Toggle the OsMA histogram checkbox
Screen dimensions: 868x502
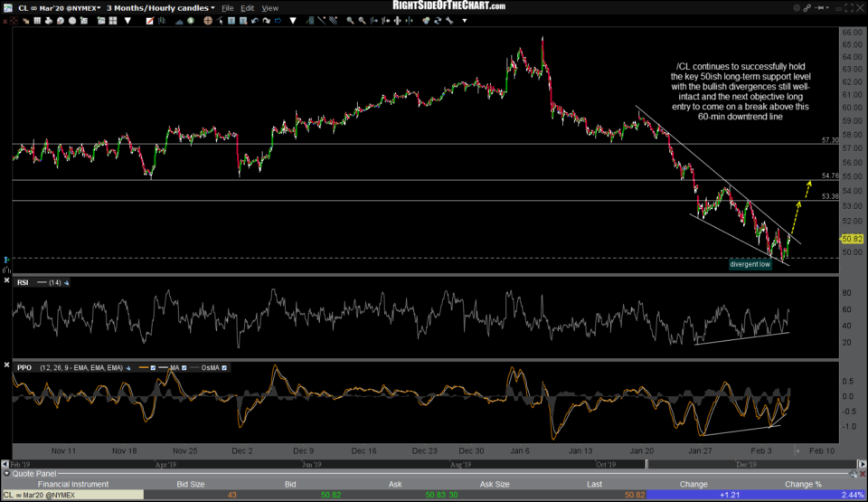[224, 367]
